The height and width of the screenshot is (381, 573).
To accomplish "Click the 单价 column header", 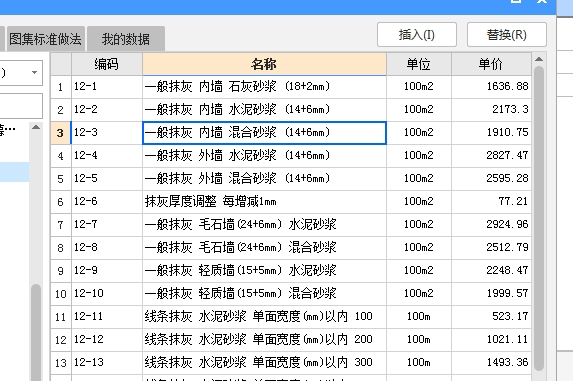I will tap(491, 64).
